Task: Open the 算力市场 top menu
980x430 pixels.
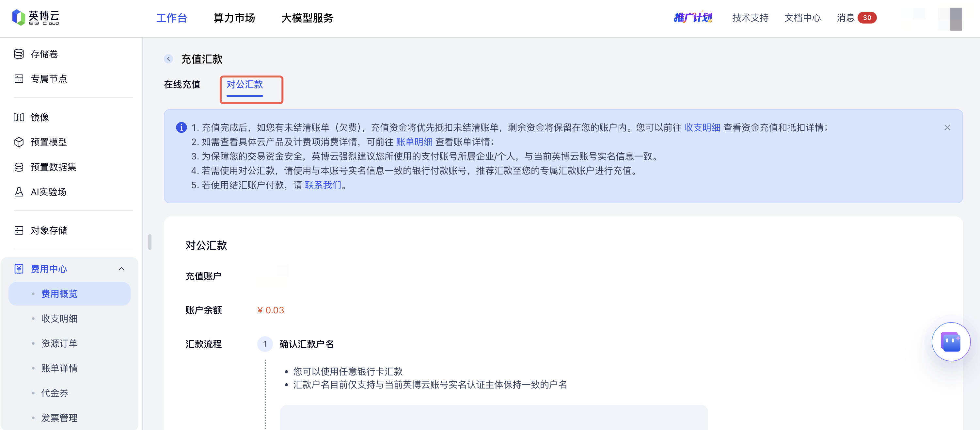Action: (234, 18)
